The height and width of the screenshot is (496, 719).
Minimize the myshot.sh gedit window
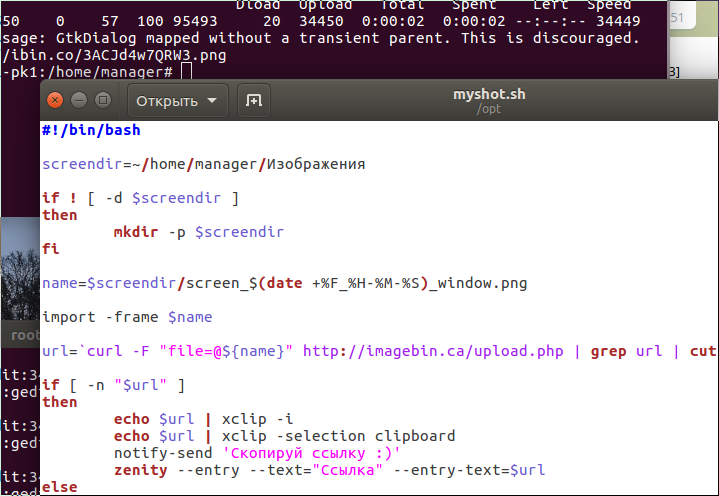coord(79,100)
